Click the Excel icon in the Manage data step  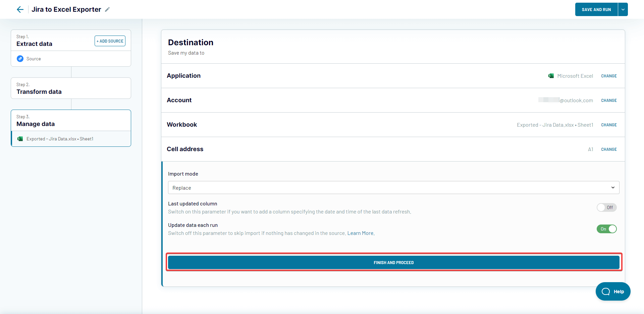pyautogui.click(x=20, y=139)
